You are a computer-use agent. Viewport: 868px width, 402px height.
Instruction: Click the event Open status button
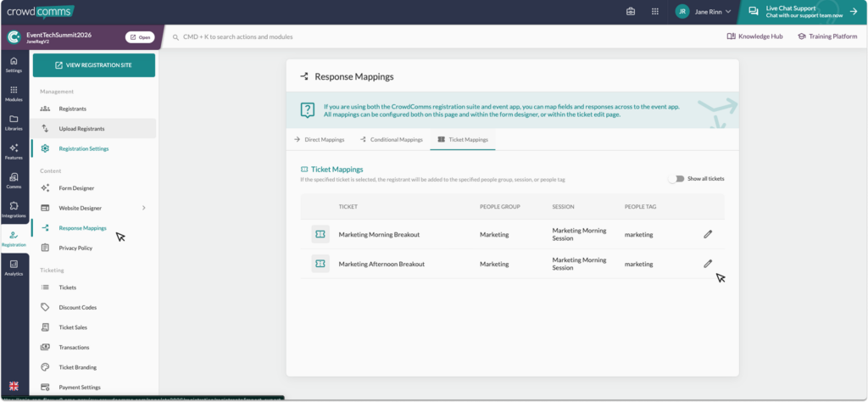coord(140,37)
